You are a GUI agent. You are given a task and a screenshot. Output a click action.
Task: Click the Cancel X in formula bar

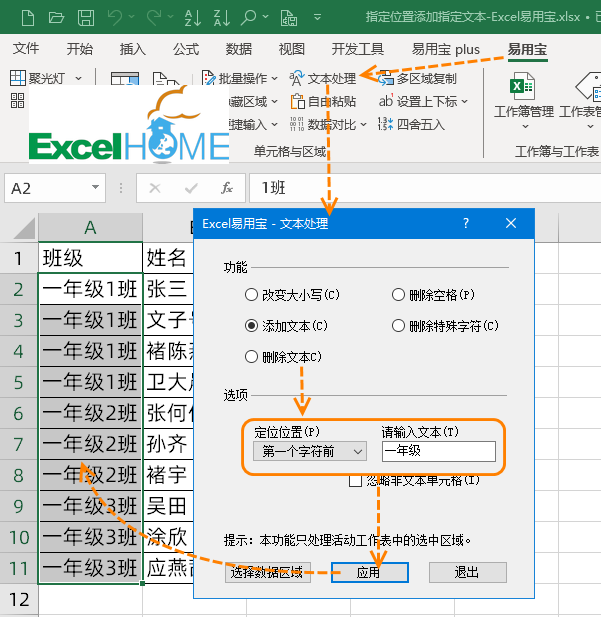(155, 188)
